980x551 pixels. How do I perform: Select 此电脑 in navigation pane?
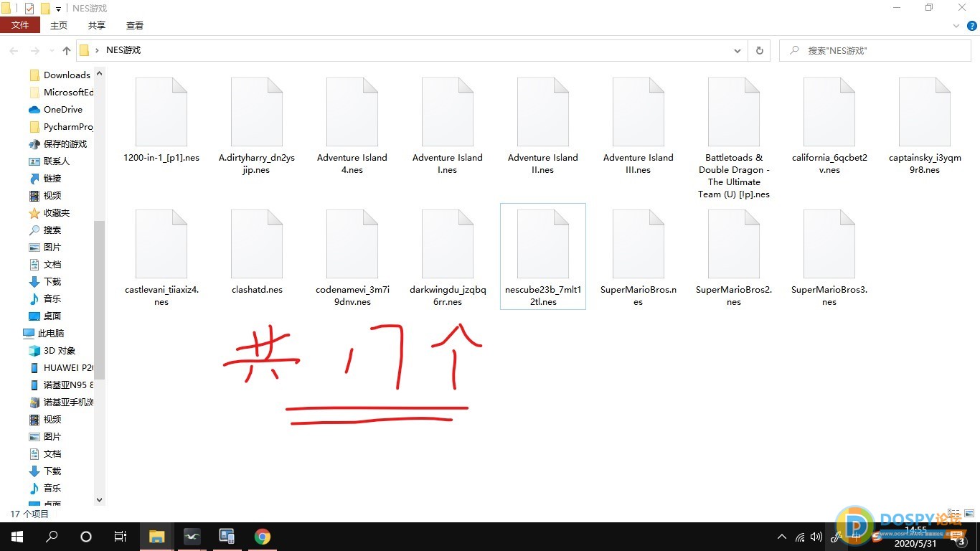coord(43,333)
